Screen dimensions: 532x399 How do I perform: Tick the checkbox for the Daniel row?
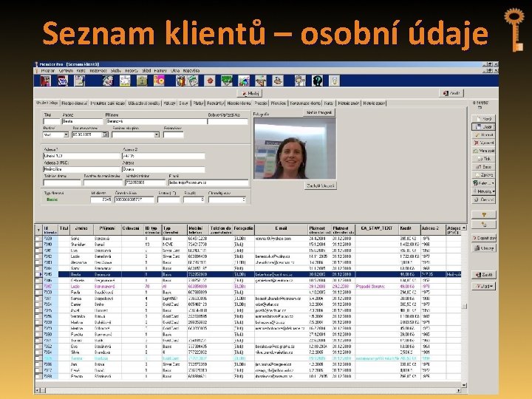[38, 304]
